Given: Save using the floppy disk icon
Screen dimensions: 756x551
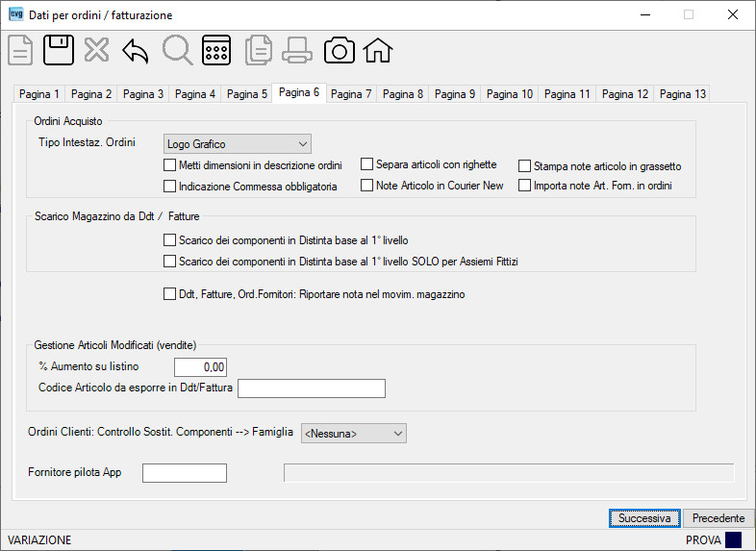Looking at the screenshot, I should coord(59,50).
